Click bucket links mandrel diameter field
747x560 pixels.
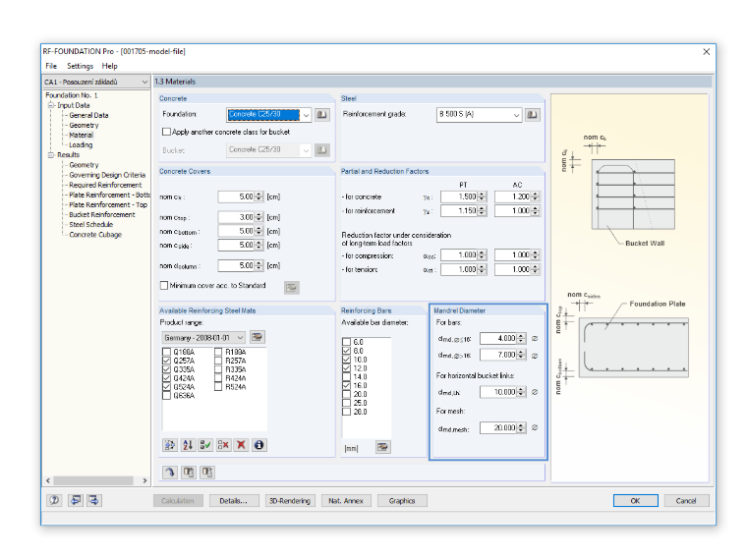click(x=498, y=392)
